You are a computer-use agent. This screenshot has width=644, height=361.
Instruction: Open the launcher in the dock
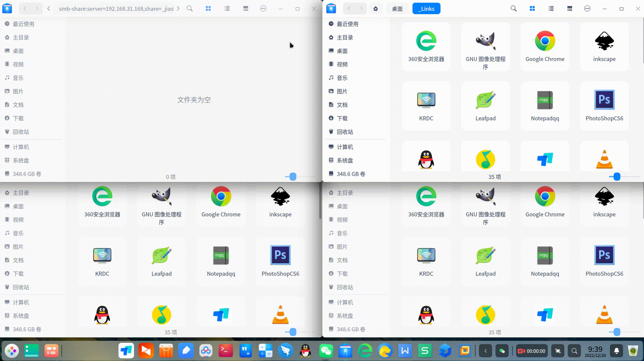pyautogui.click(x=12, y=351)
